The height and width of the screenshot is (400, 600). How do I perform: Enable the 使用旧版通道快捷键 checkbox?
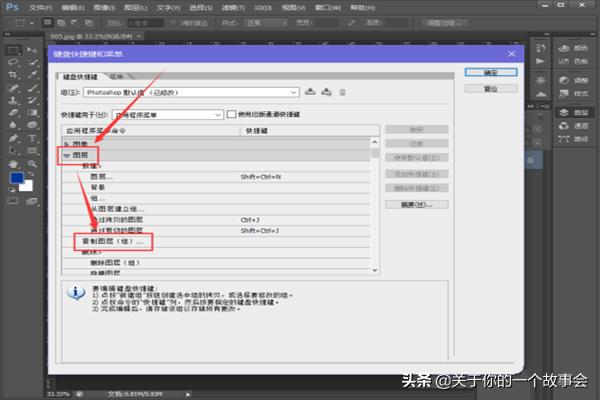pyautogui.click(x=232, y=114)
